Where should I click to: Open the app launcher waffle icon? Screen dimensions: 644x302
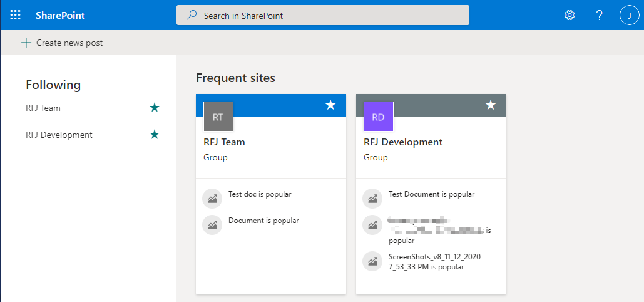(x=15, y=16)
